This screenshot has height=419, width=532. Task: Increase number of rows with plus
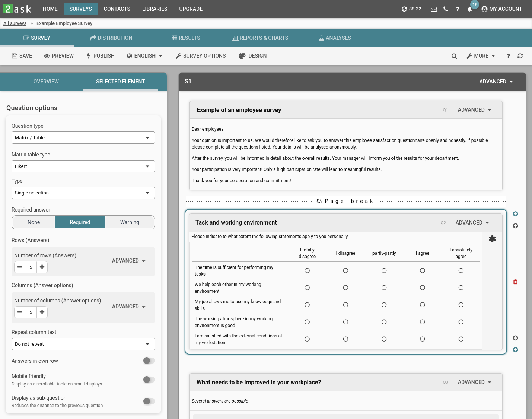[42, 267]
